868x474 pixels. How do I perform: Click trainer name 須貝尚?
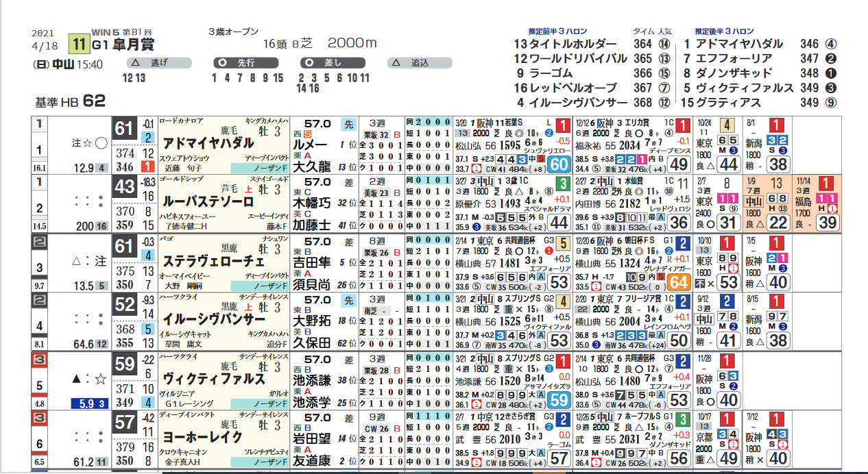point(311,284)
